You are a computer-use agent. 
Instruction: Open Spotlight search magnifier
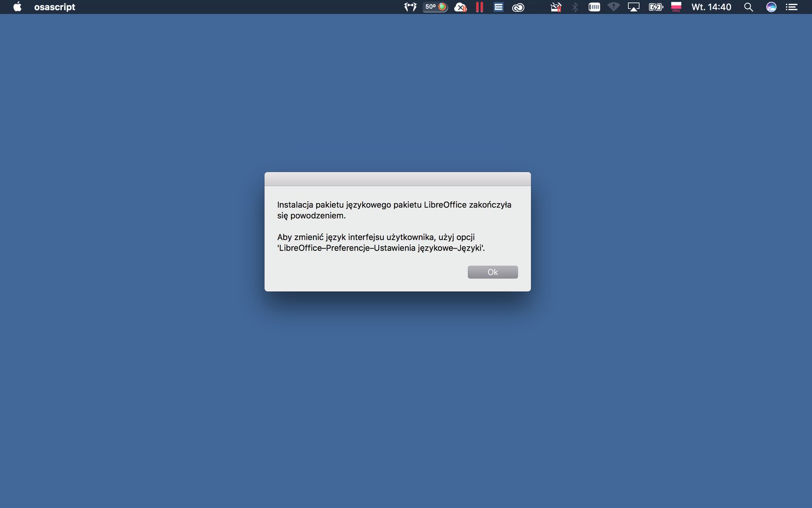748,7
